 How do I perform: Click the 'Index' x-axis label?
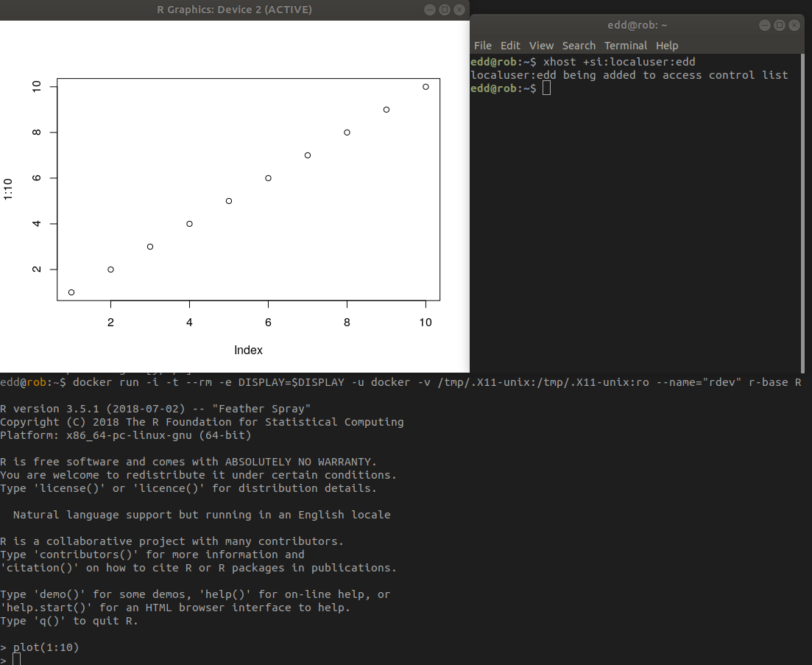click(248, 350)
